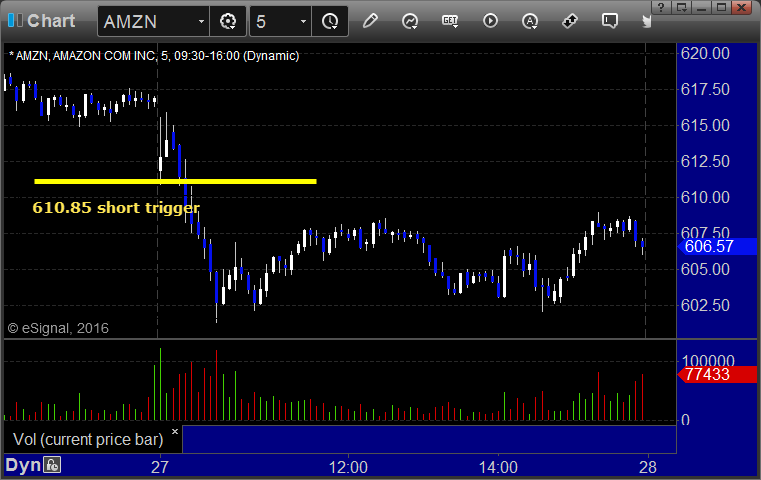Open the window options dropdown icon
The image size is (761, 480).
[681, 7]
